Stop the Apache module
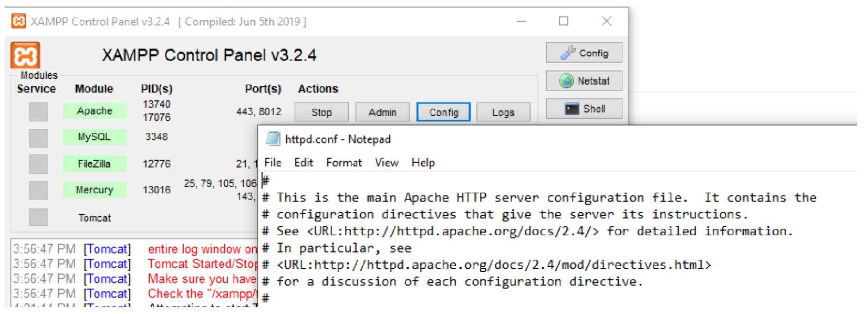Screen dimensions: 868x314 [x=321, y=112]
